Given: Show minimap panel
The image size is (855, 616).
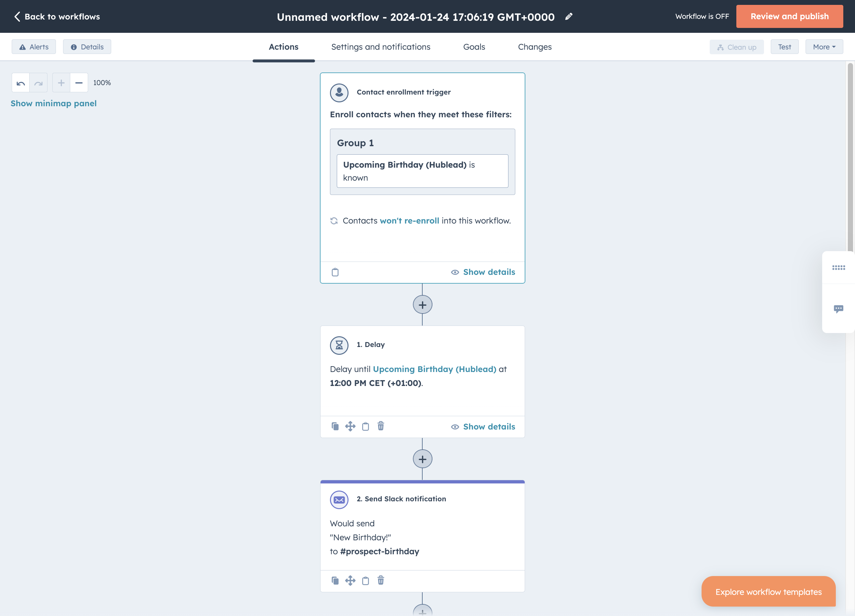Looking at the screenshot, I should (54, 103).
